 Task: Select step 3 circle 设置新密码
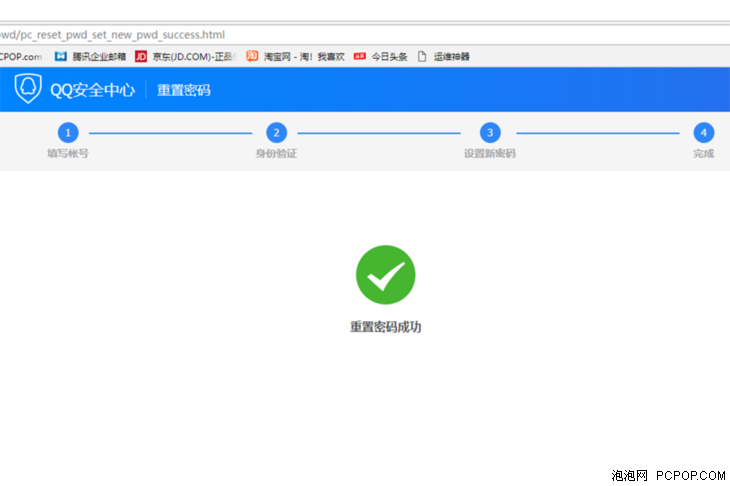point(489,133)
